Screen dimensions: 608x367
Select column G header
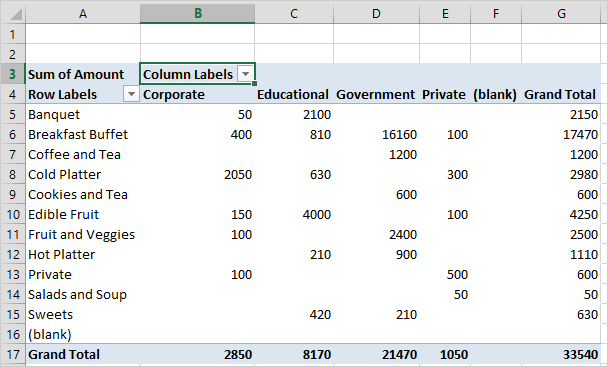pos(561,14)
